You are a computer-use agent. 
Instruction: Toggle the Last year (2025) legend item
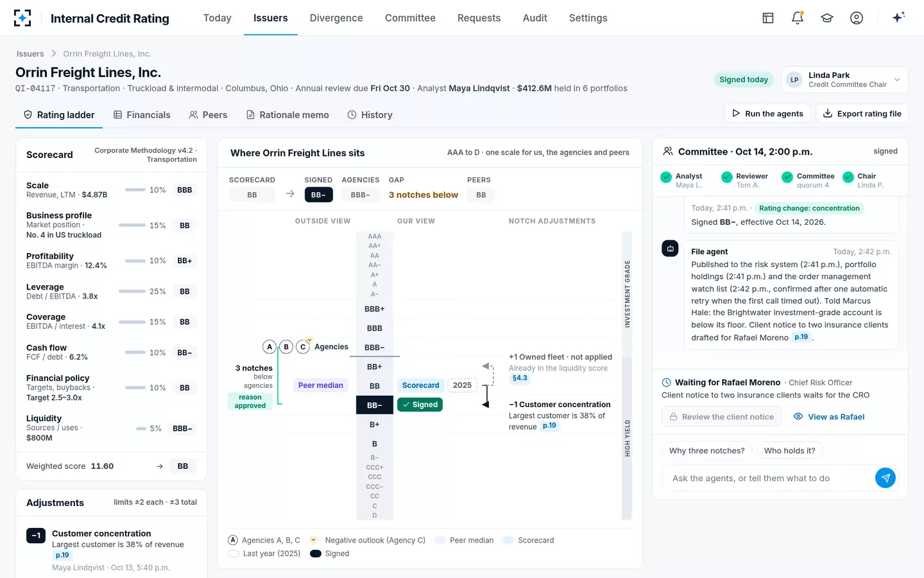264,554
